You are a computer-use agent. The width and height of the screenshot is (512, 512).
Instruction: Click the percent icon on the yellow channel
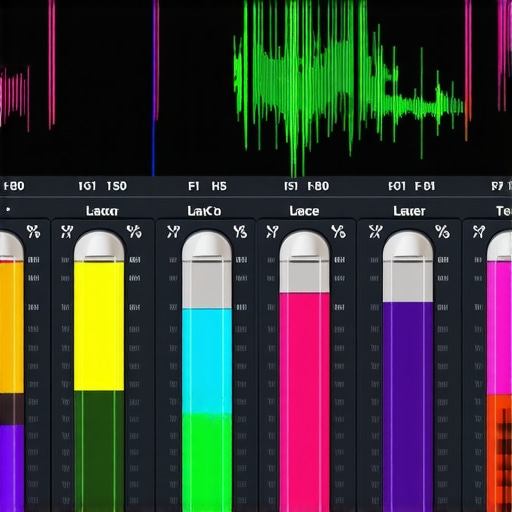tap(134, 232)
